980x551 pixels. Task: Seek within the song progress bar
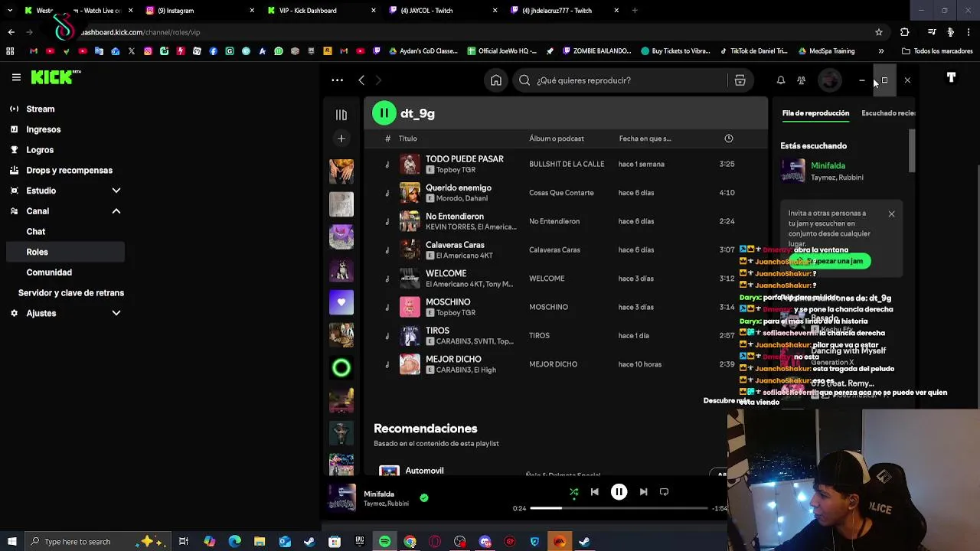619,508
